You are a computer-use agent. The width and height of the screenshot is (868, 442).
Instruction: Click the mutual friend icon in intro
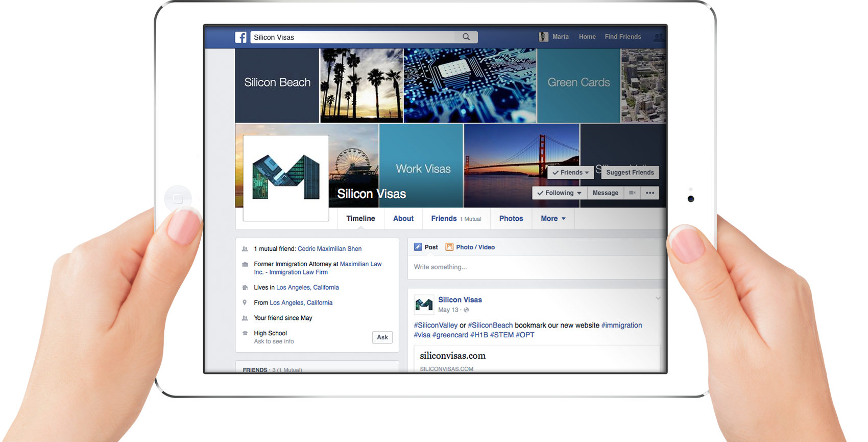pyautogui.click(x=245, y=249)
